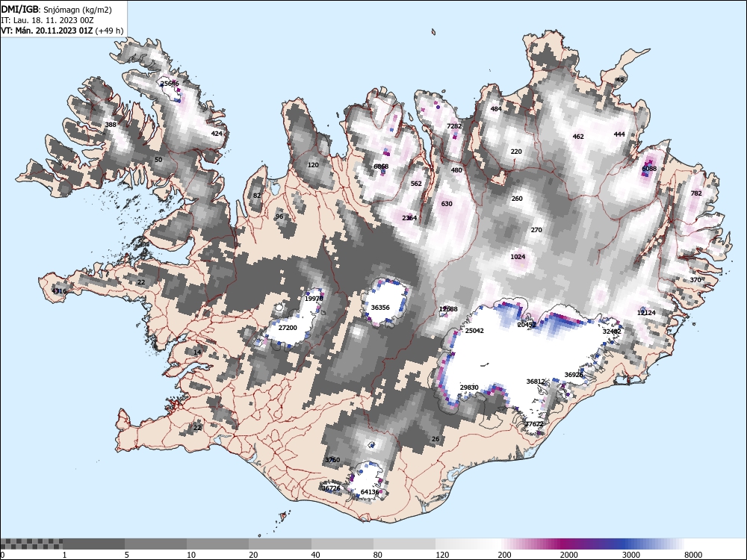747x560 pixels.
Task: Click the snow value 12124
Action: 646,312
